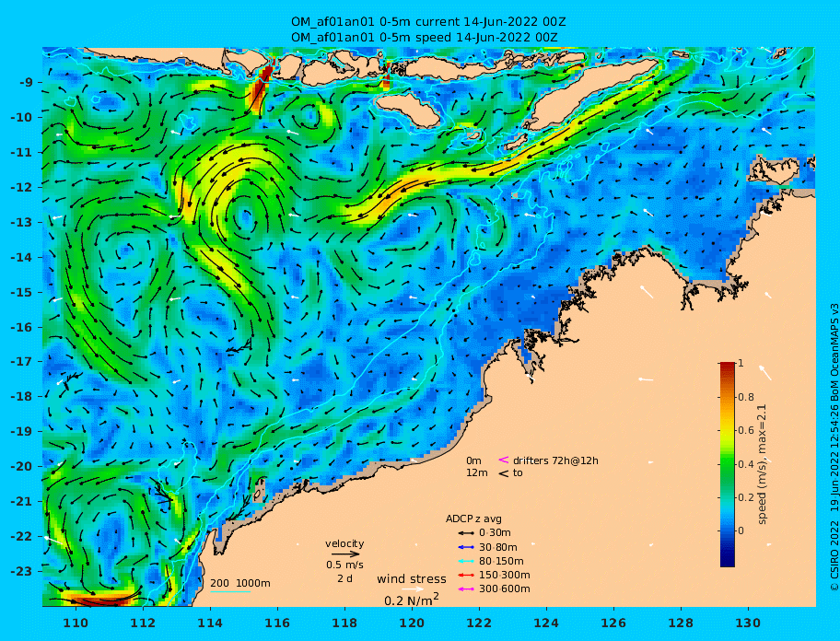Click the CSIRO copyright text on right edge
840x641 pixels.
click(834, 448)
